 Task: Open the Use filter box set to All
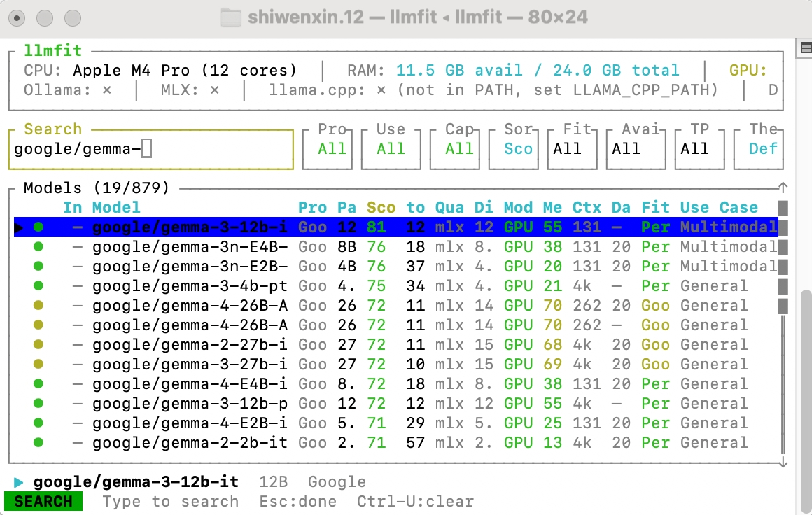click(x=391, y=149)
